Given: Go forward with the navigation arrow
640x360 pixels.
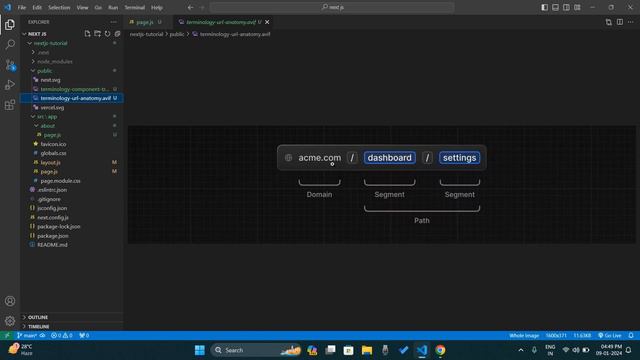Looking at the screenshot, I should click(202, 7).
